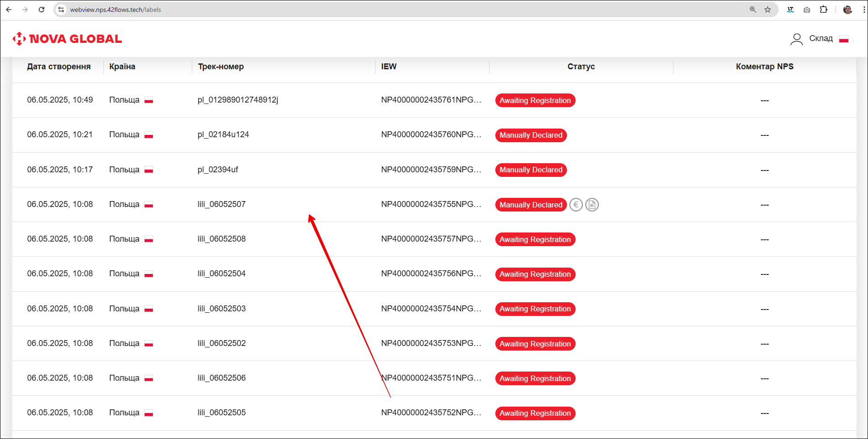
Task: Click Manually Declared badge for pl_02184u124
Action: click(x=531, y=135)
